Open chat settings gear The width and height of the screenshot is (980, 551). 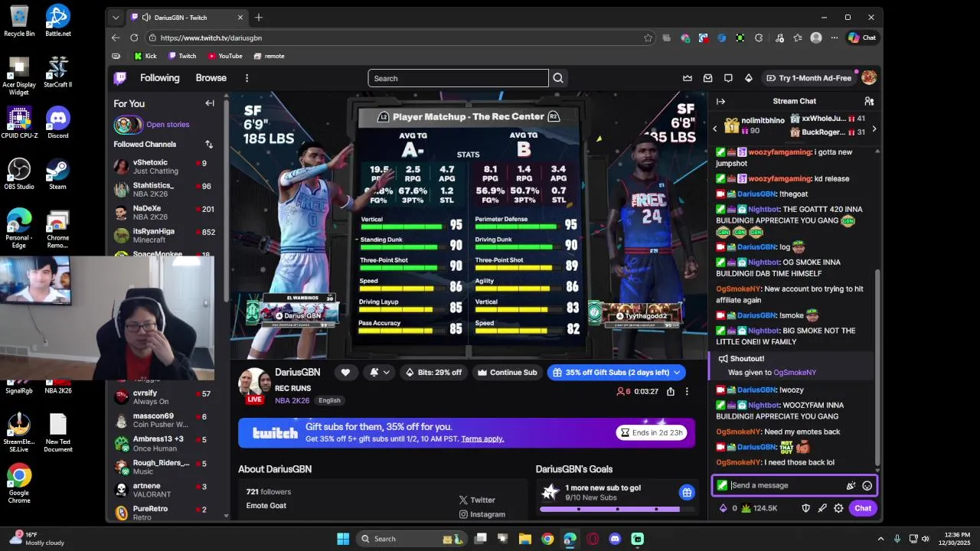coord(838,508)
